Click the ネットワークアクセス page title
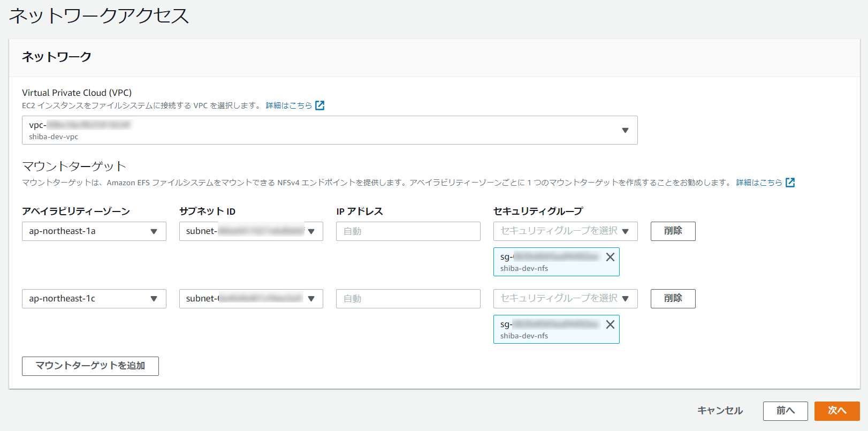 click(99, 16)
